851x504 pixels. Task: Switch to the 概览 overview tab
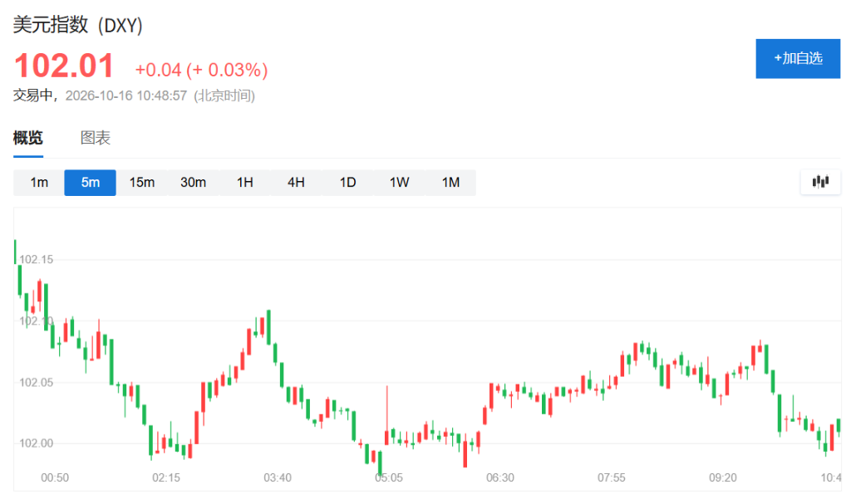tap(28, 138)
